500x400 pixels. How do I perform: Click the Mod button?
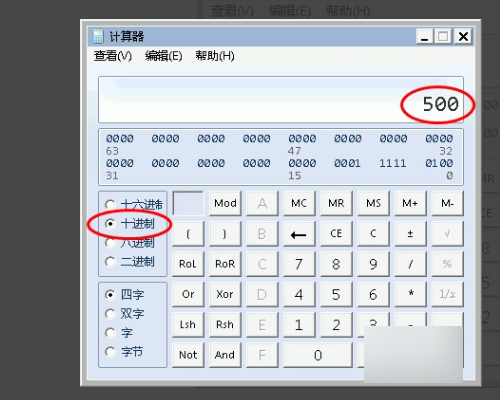(x=225, y=203)
